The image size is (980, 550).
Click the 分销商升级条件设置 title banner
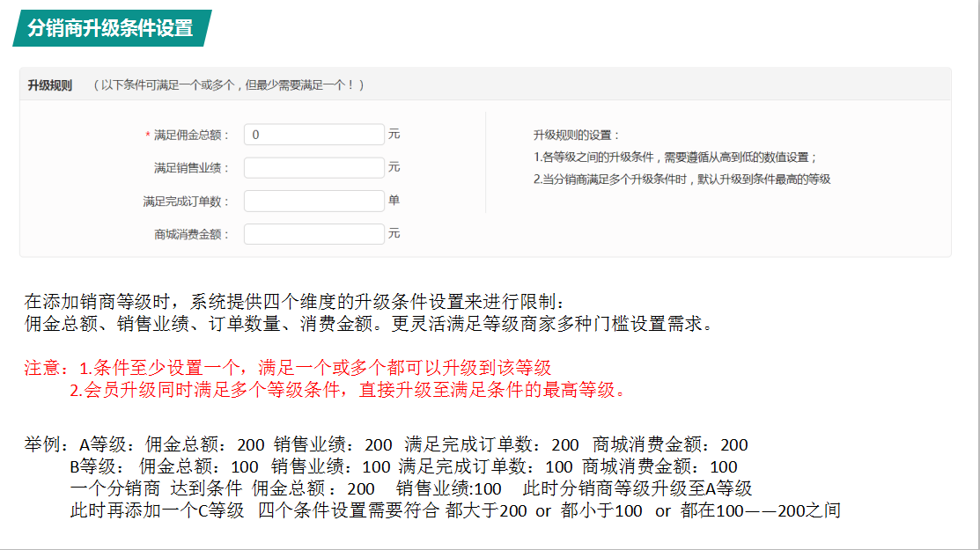pos(111,28)
